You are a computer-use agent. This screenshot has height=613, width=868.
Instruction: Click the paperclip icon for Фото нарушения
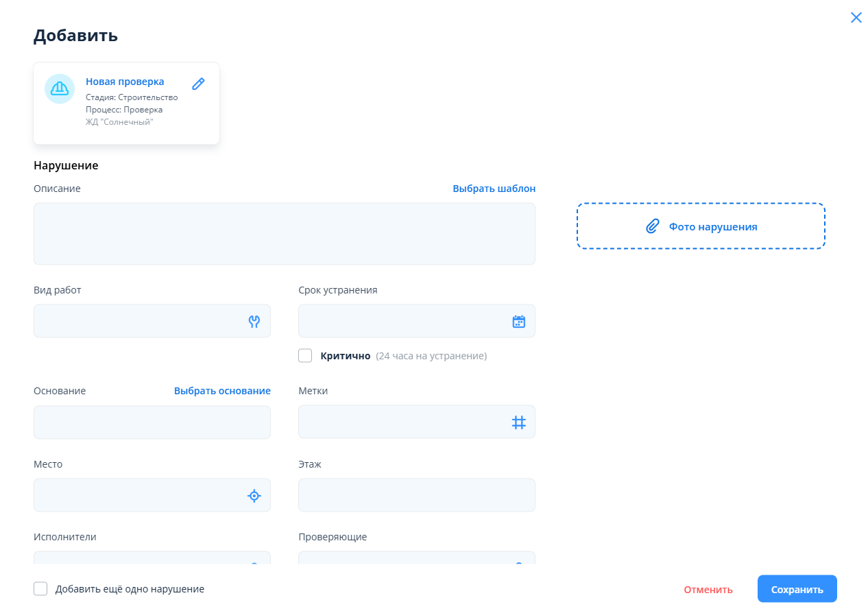point(653,226)
